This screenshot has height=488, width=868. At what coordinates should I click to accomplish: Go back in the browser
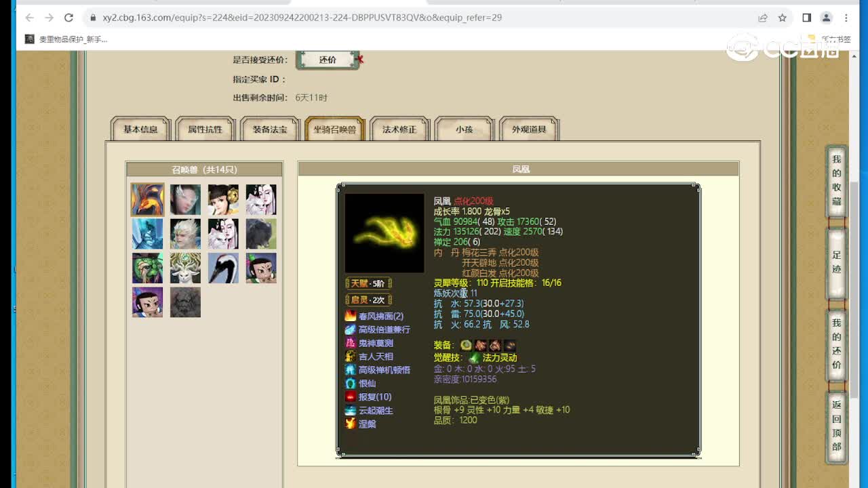[x=29, y=18]
